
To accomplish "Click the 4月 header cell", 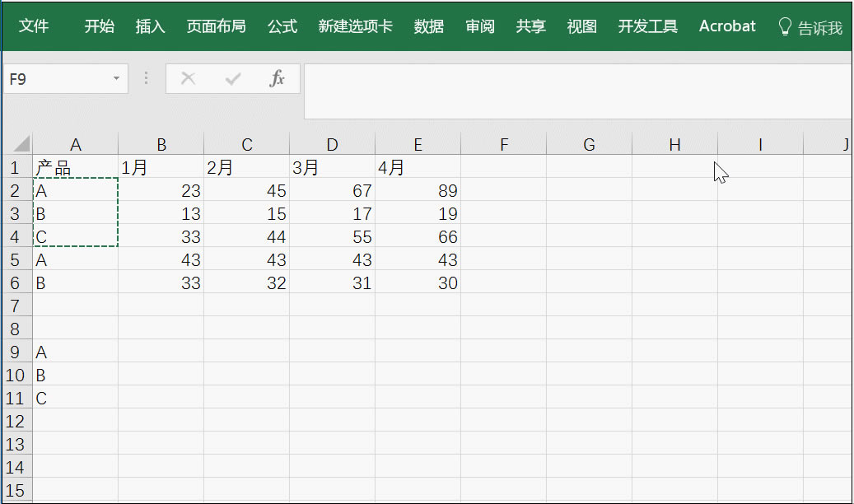I will [x=418, y=166].
